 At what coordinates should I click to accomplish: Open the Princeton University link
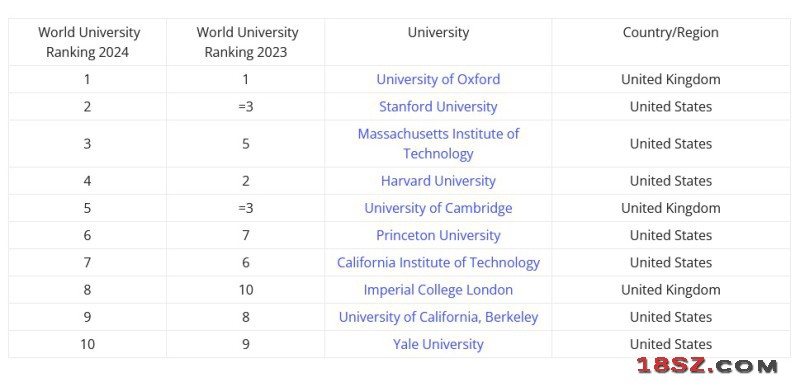438,236
